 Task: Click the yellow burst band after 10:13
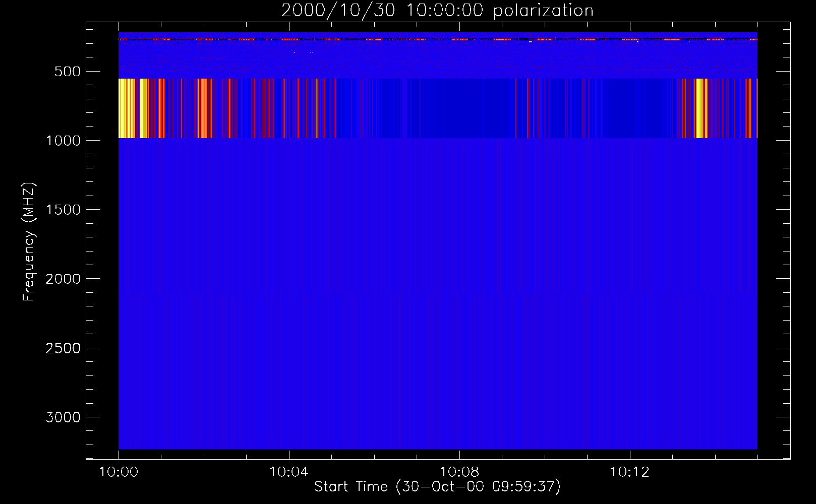coord(700,108)
